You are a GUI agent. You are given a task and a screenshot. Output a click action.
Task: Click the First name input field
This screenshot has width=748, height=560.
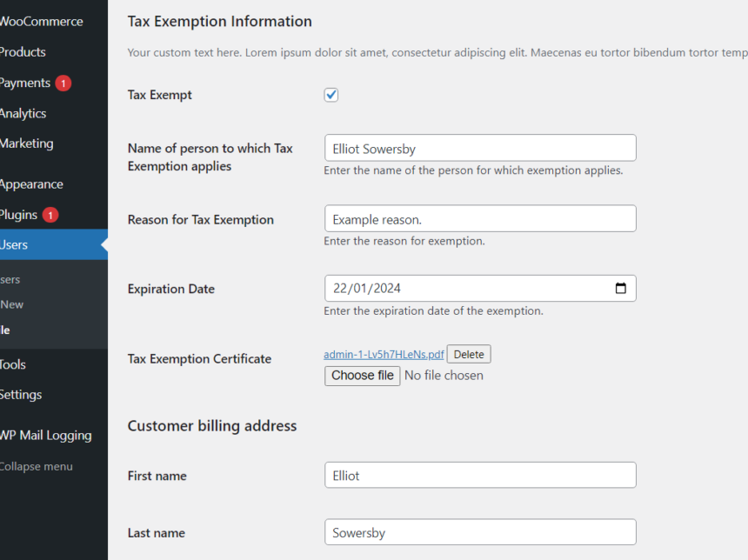(480, 475)
